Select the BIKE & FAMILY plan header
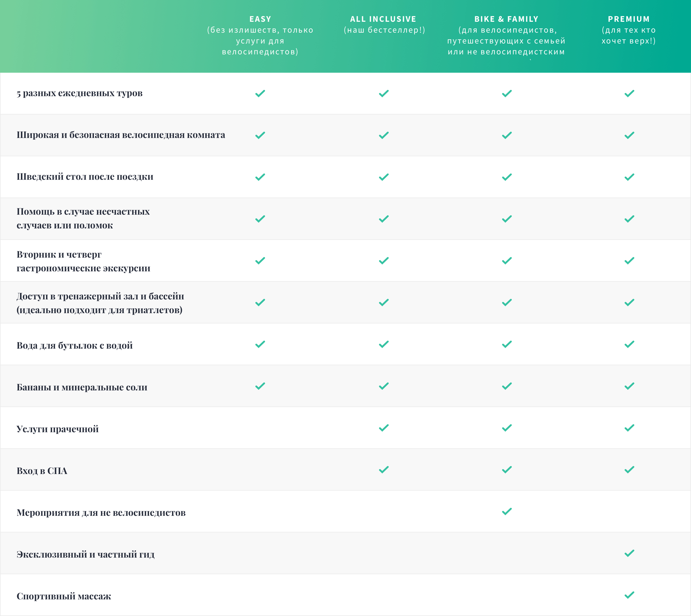The width and height of the screenshot is (691, 616). tap(506, 35)
